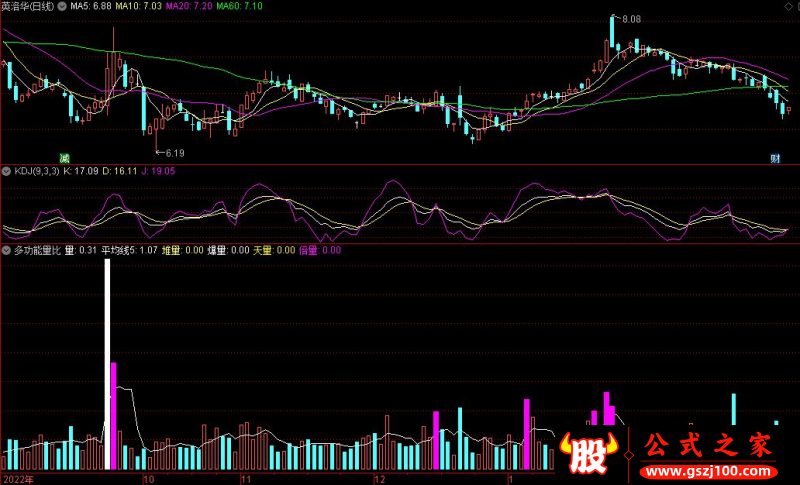
Task: Click the MA5: 6.88 label
Action: coord(91,6)
